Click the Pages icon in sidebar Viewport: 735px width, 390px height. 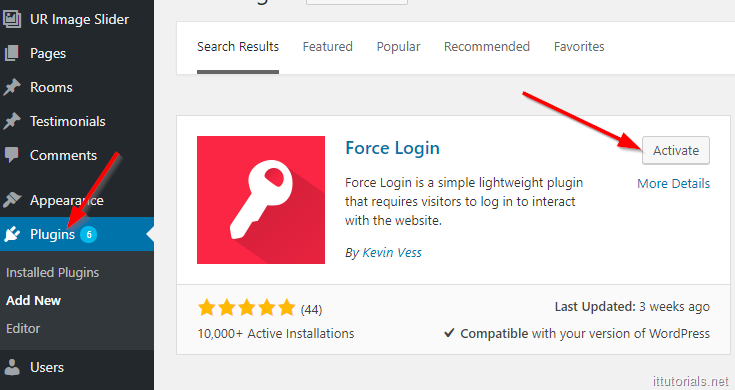[12, 53]
